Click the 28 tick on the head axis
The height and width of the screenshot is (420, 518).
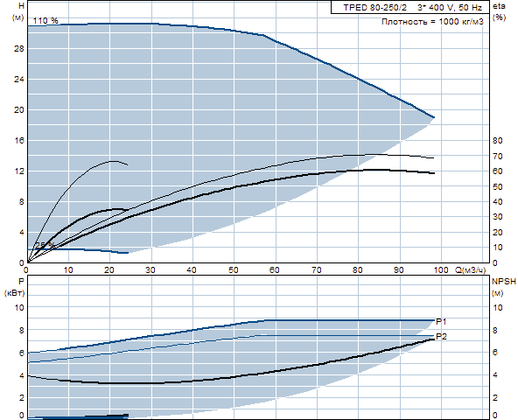point(19,49)
